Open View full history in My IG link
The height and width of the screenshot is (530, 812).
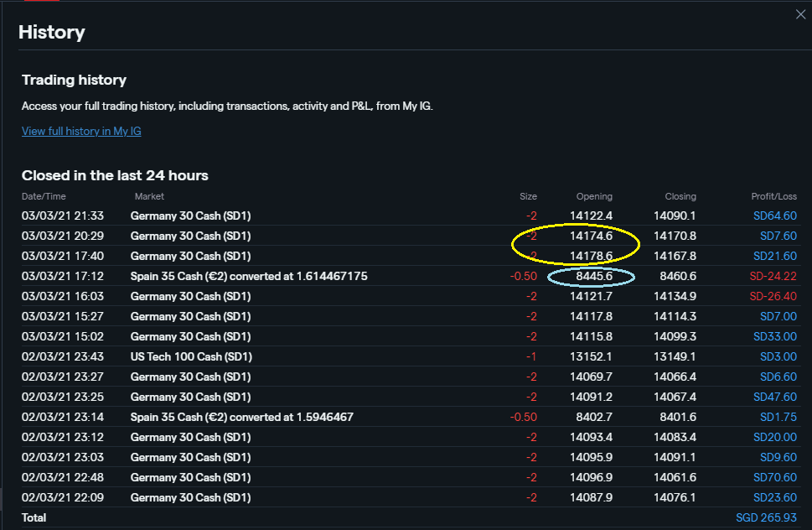[81, 131]
